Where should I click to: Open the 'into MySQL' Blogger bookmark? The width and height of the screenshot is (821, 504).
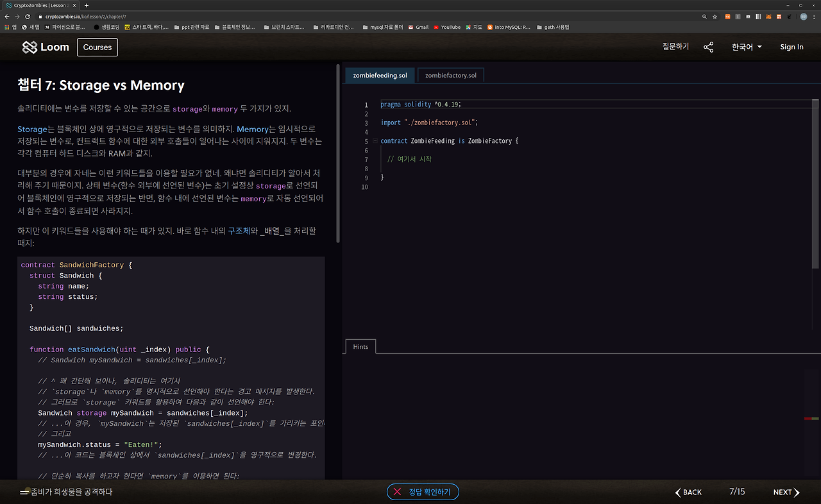509,27
